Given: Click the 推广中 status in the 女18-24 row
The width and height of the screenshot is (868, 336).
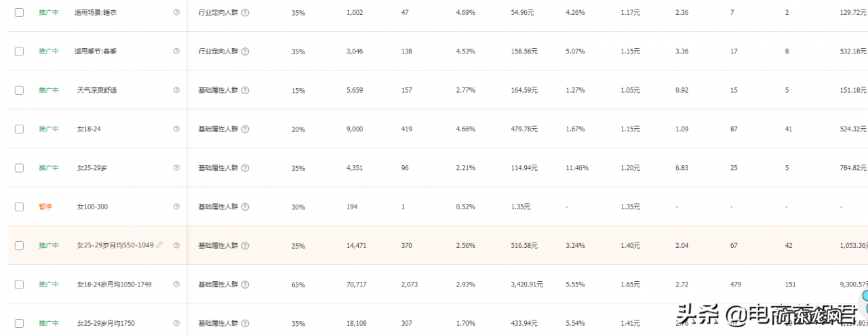Looking at the screenshot, I should (49, 129).
